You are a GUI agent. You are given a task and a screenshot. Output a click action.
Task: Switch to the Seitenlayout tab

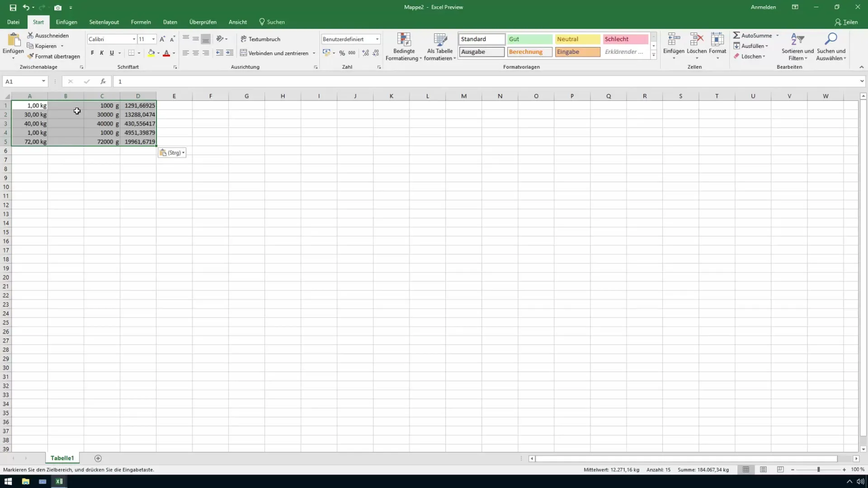click(104, 22)
